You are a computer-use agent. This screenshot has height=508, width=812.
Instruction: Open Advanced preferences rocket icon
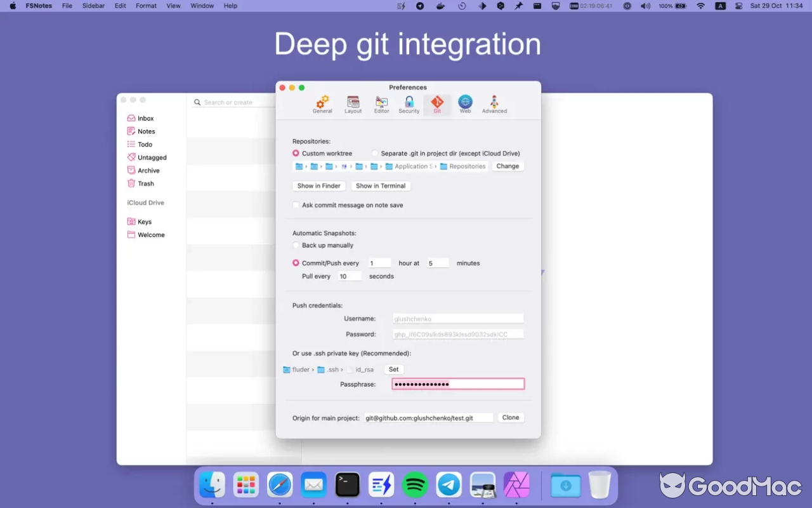coord(494,104)
